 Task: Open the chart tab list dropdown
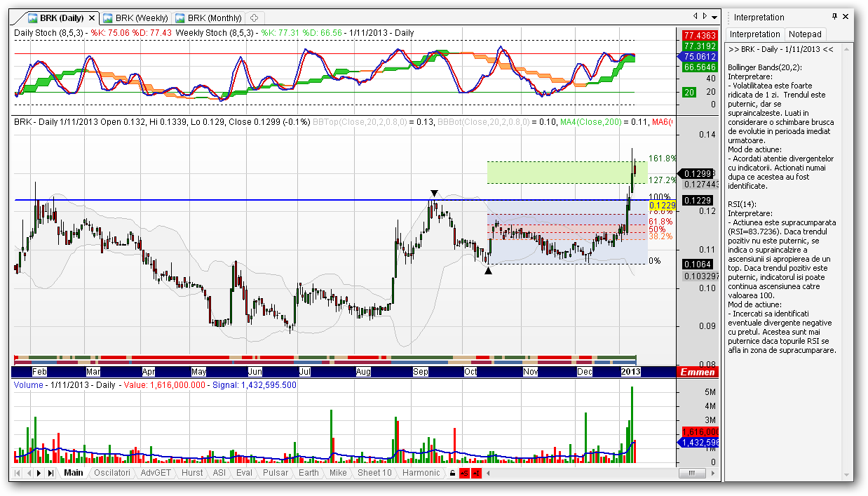coord(714,17)
